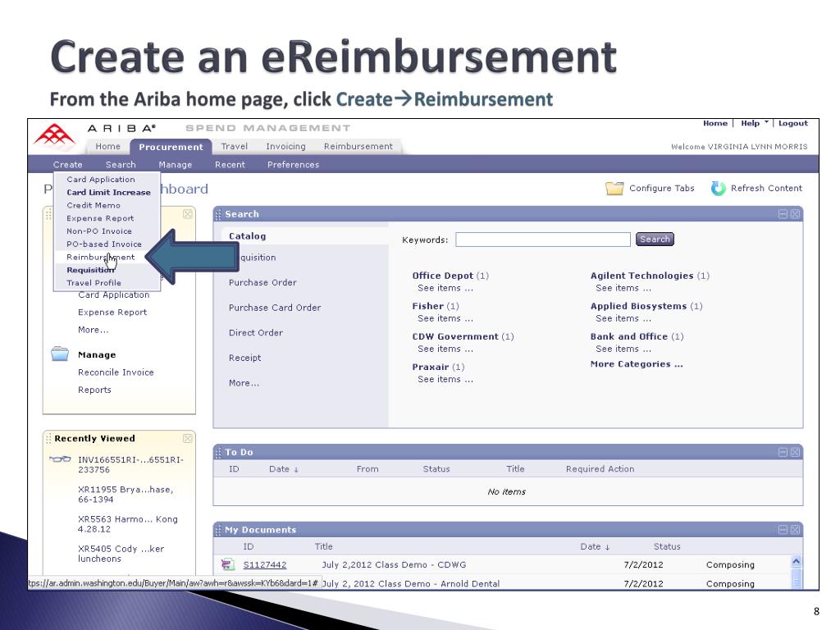Click My Documents scrollbar up arrow
840x630 pixels.
(x=796, y=561)
